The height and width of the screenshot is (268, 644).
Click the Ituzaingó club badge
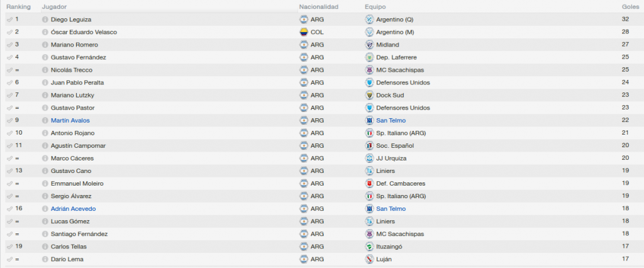pos(369,247)
